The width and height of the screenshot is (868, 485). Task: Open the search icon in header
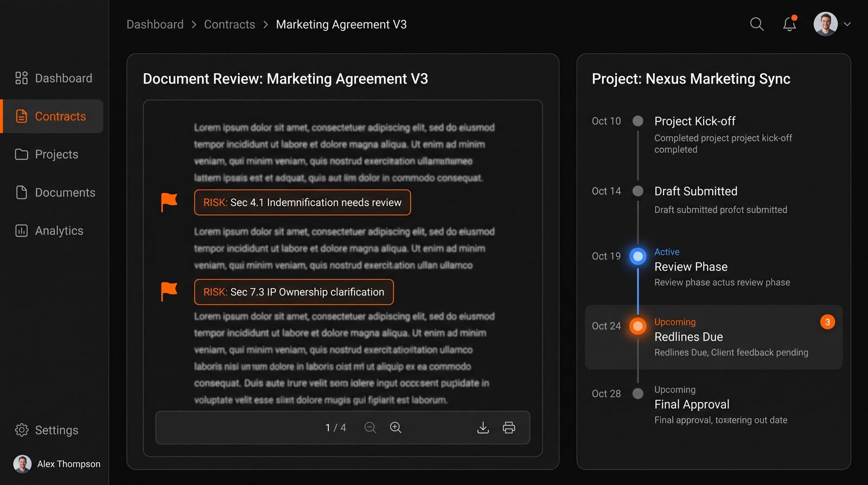point(757,24)
